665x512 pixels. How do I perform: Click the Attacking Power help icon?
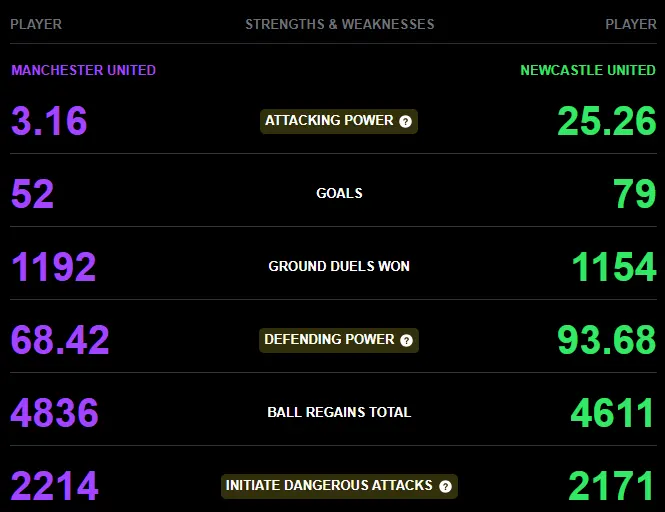pos(405,122)
